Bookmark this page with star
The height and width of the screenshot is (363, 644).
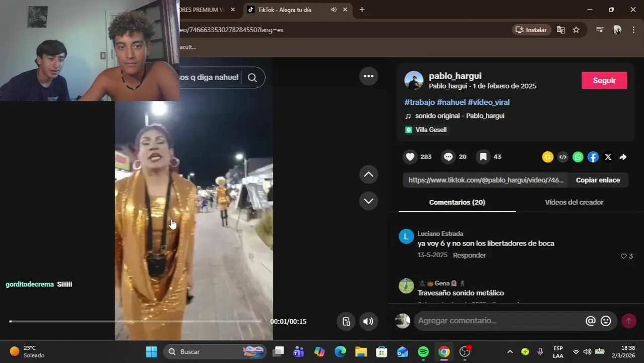[x=576, y=30]
